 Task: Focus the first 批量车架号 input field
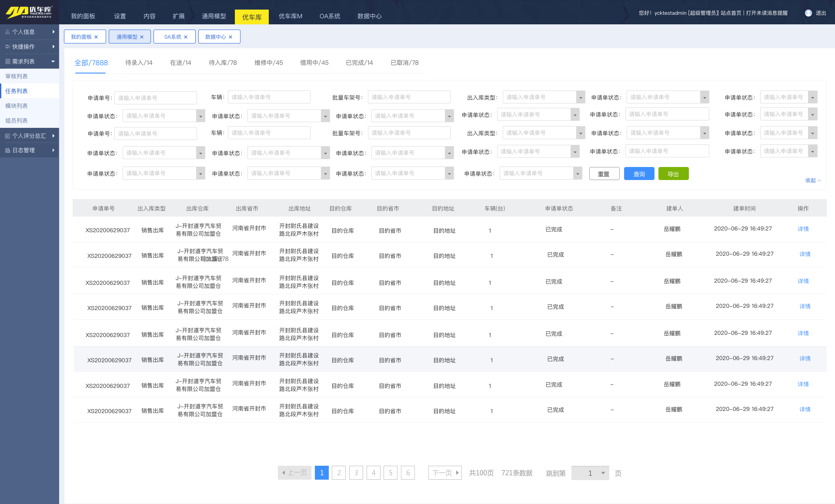coord(408,97)
